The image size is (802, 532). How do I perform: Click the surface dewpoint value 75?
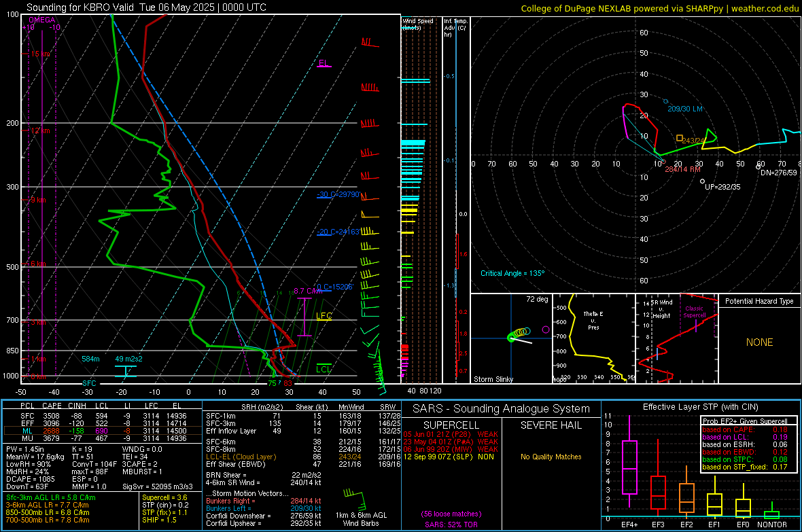pos(272,383)
